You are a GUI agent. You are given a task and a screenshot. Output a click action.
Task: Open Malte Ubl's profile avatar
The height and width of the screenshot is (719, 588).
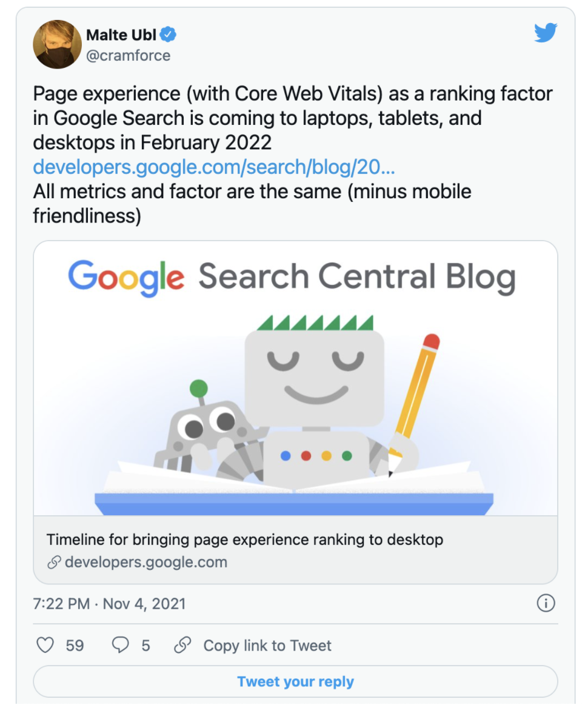pyautogui.click(x=58, y=44)
